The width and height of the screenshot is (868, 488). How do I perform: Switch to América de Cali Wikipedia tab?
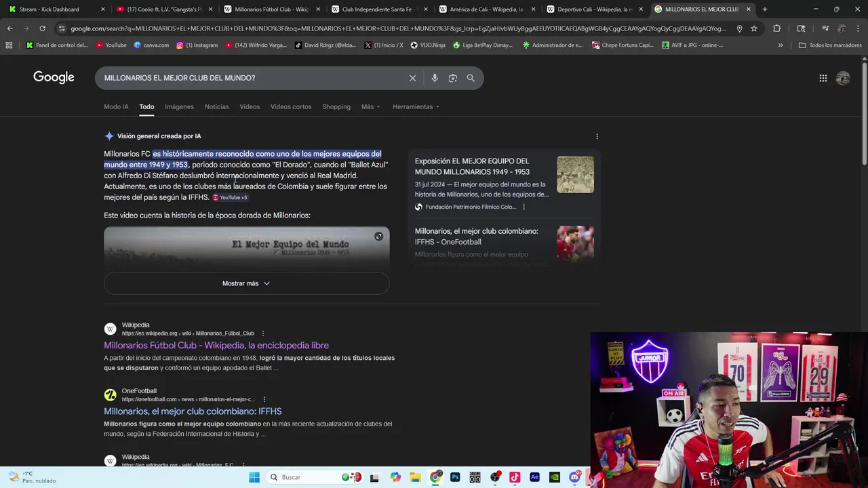(x=486, y=9)
